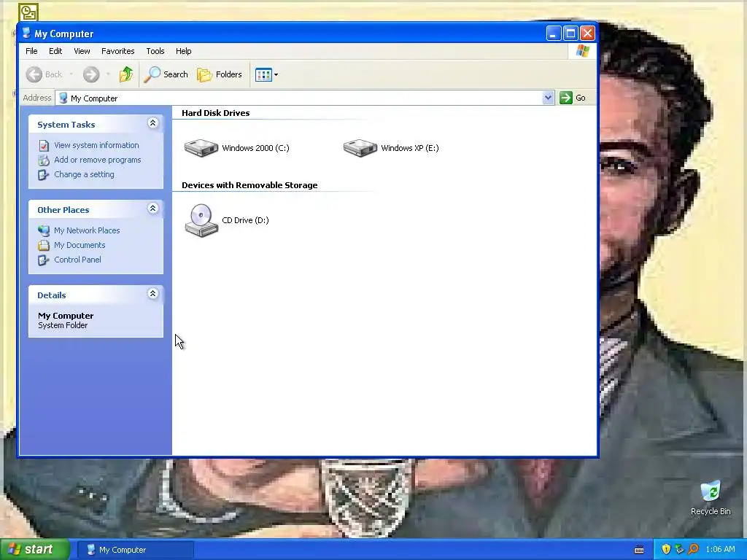The height and width of the screenshot is (560, 747).
Task: Click the green Go arrow button
Action: click(x=565, y=98)
